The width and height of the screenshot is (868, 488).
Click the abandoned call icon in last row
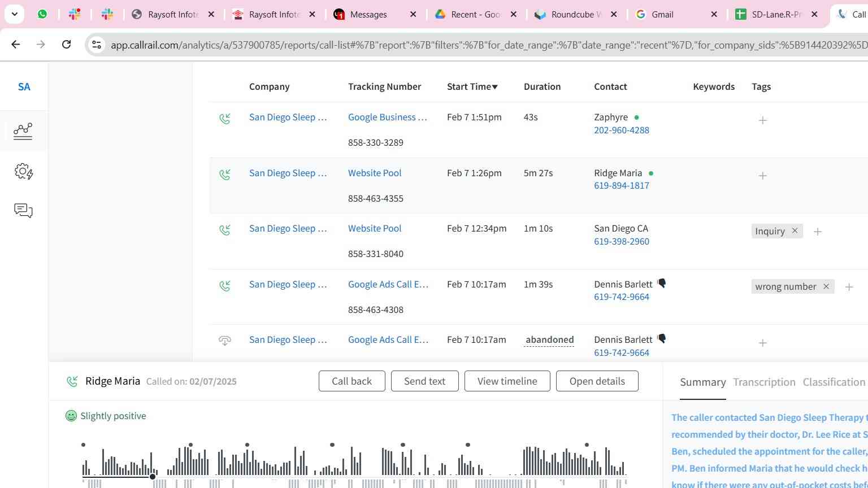pyautogui.click(x=225, y=341)
